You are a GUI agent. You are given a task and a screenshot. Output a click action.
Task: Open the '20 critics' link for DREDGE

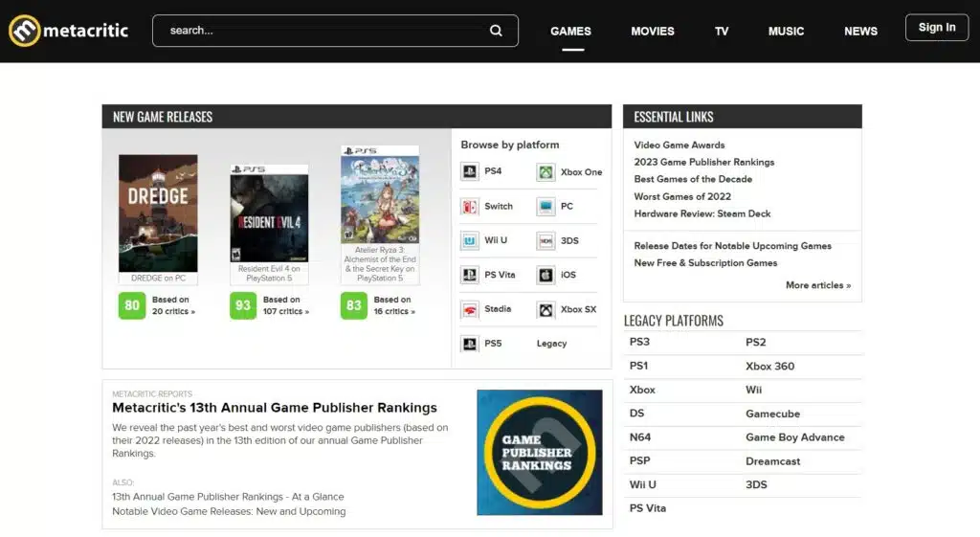coord(173,311)
